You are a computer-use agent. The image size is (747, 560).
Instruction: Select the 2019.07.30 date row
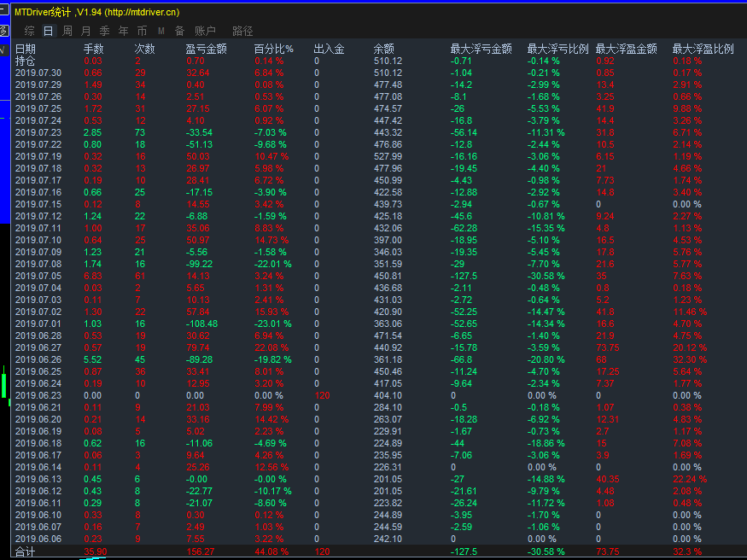tap(38, 73)
